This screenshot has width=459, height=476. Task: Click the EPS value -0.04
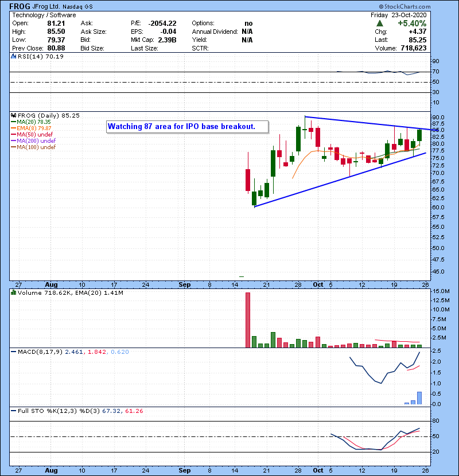(x=168, y=32)
